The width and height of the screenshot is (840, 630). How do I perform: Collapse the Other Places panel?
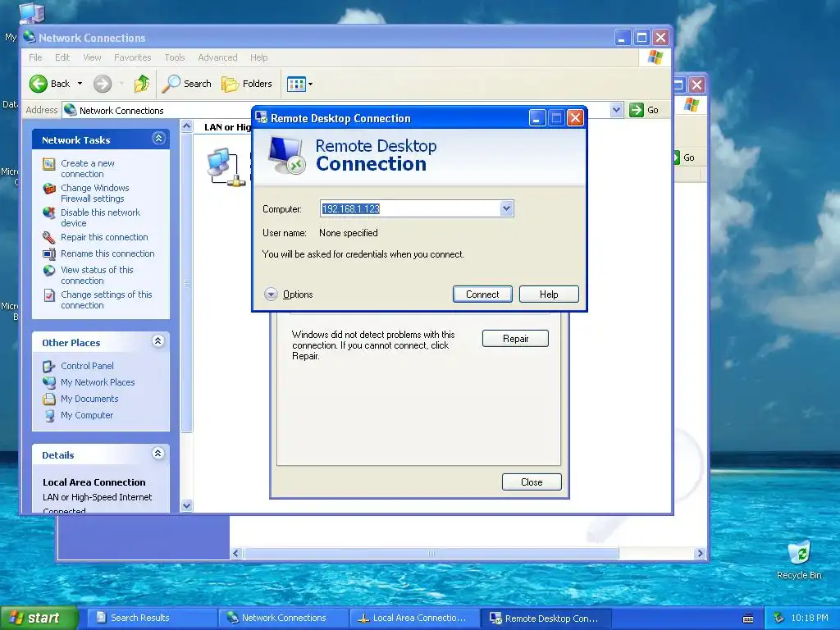[158, 341]
